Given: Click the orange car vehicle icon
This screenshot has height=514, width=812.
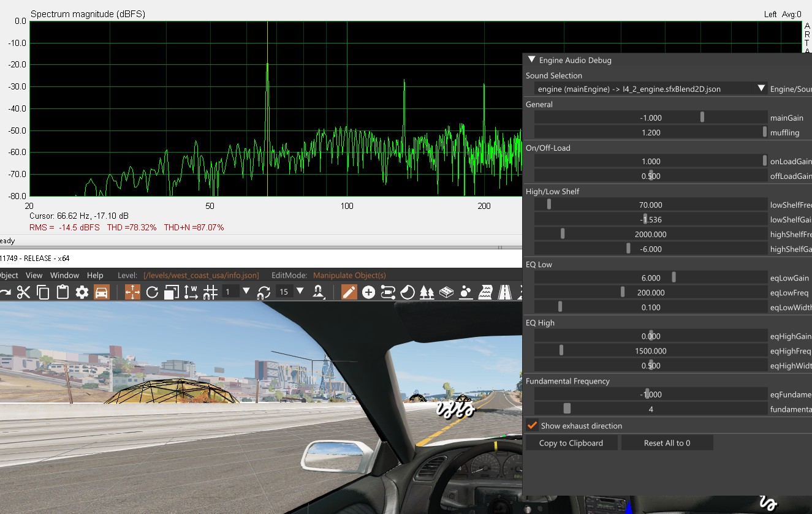Looking at the screenshot, I should point(102,292).
